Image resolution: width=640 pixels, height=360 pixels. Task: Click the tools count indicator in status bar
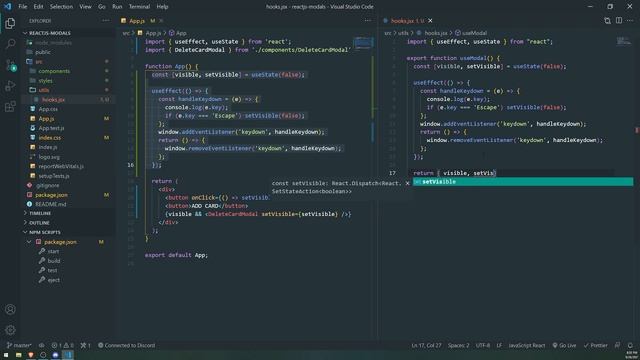[x=85, y=345]
